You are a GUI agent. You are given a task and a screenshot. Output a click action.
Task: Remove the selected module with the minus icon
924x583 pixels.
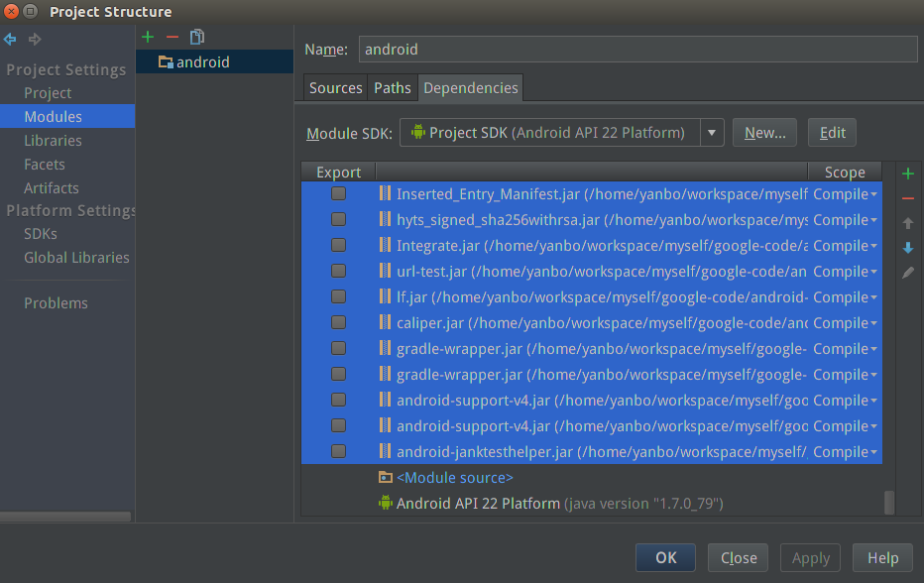pyautogui.click(x=173, y=37)
